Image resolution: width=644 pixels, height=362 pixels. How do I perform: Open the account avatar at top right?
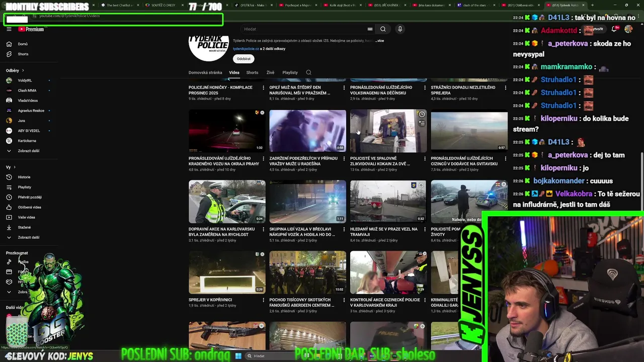click(x=628, y=29)
